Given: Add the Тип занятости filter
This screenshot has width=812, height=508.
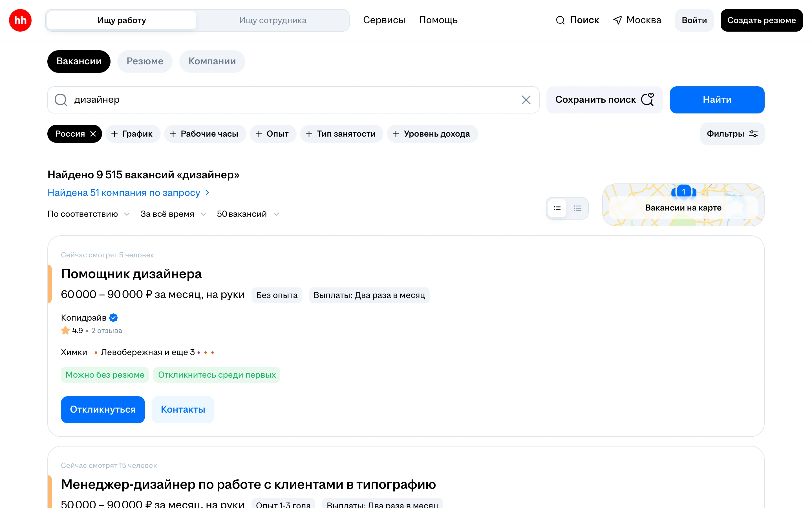Looking at the screenshot, I should tap(342, 134).
